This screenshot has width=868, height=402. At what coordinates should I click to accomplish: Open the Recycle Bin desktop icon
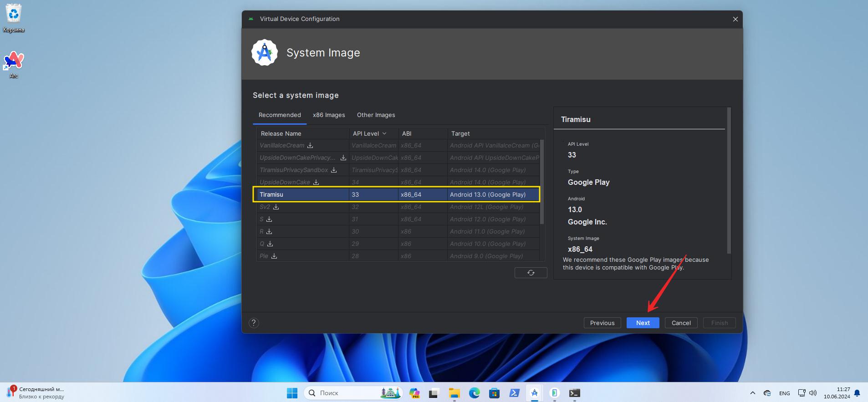tap(14, 19)
